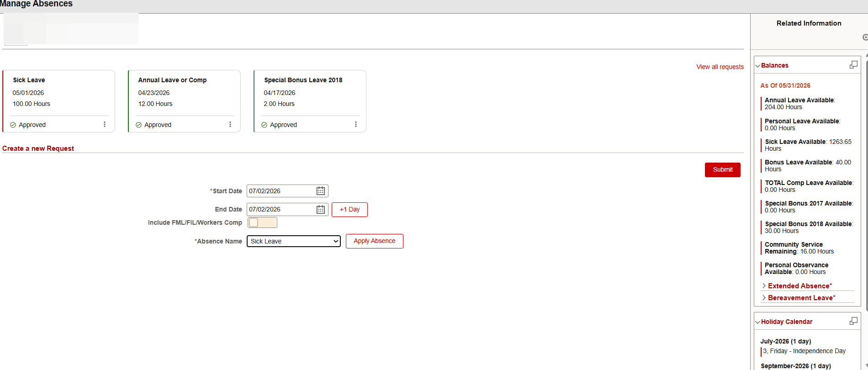This screenshot has height=370, width=868.
Task: Open actions menu on Annual Leave card
Action: pyautogui.click(x=230, y=124)
